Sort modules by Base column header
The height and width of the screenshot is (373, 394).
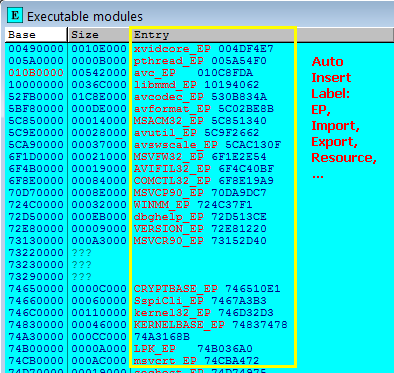(x=36, y=35)
